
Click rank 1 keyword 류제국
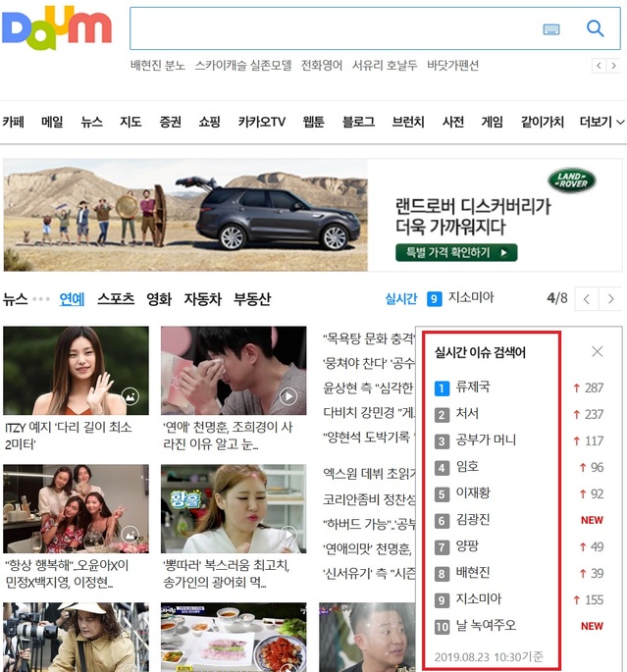(x=473, y=387)
